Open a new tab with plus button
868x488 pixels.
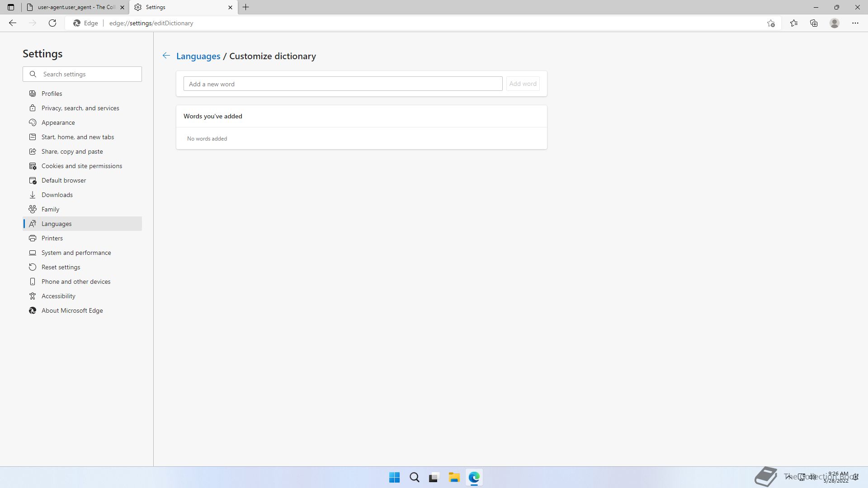[x=246, y=7]
